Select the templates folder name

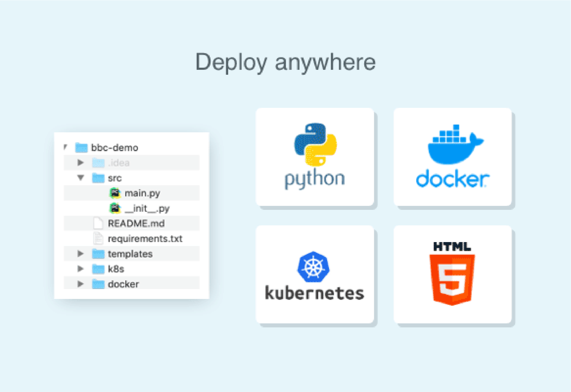[x=130, y=254]
